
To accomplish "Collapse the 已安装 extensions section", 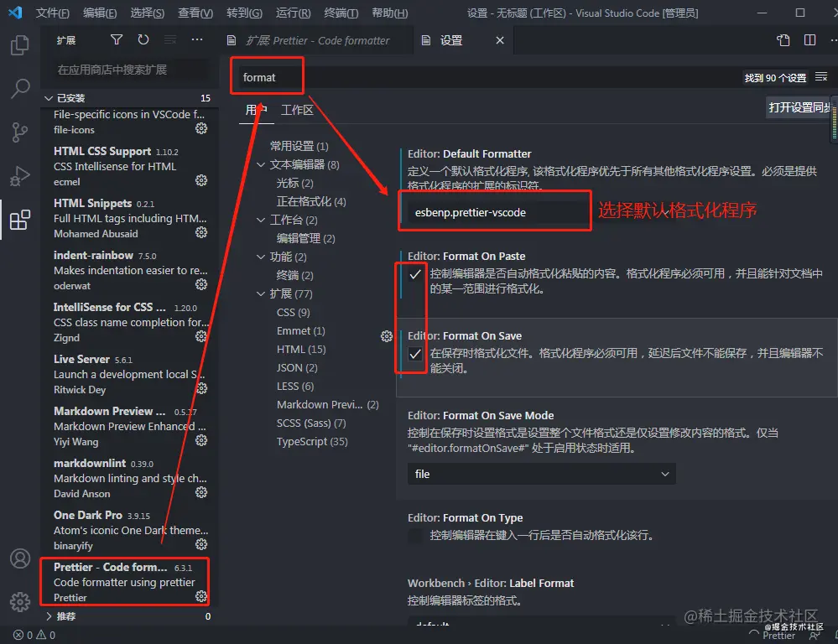I will click(x=128, y=98).
